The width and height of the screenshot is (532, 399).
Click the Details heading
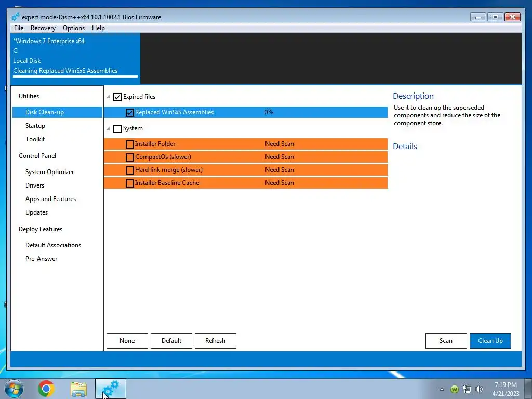click(x=405, y=146)
